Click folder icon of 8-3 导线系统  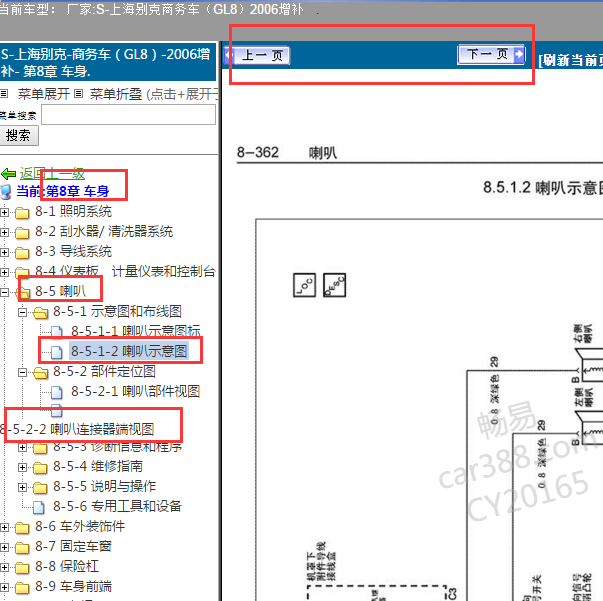[22, 253]
